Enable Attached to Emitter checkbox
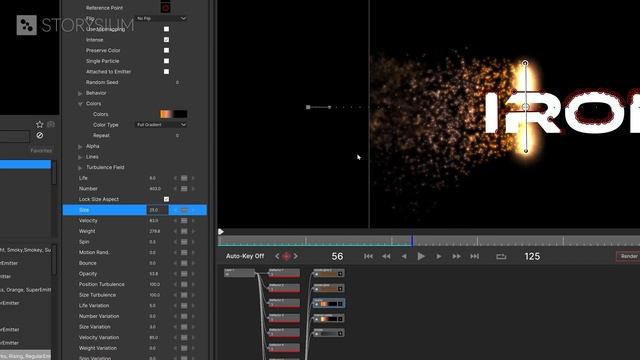The width and height of the screenshot is (640, 360). tap(166, 71)
